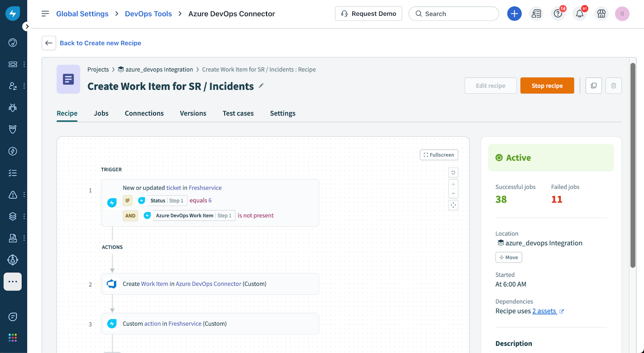Click the pencil icon to rename recipe

pos(261,86)
